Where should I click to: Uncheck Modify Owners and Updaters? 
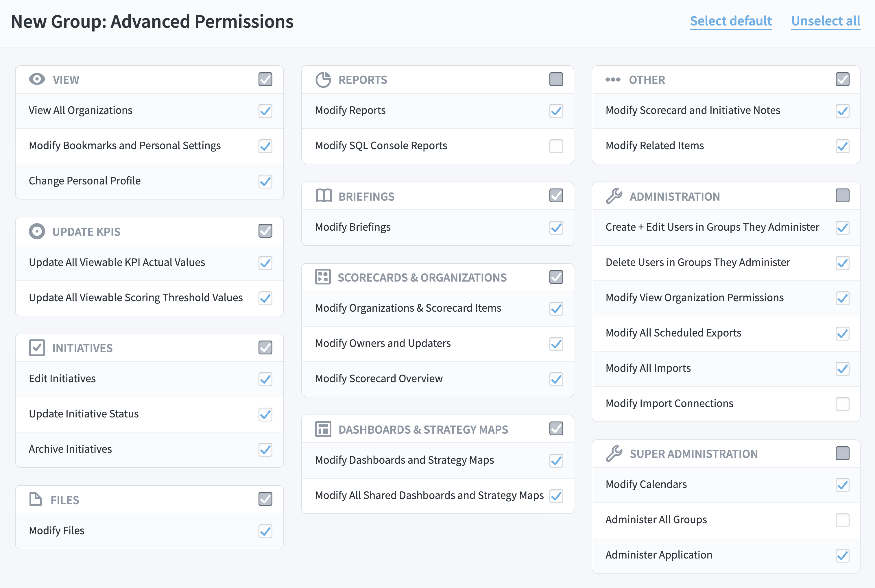[556, 344]
